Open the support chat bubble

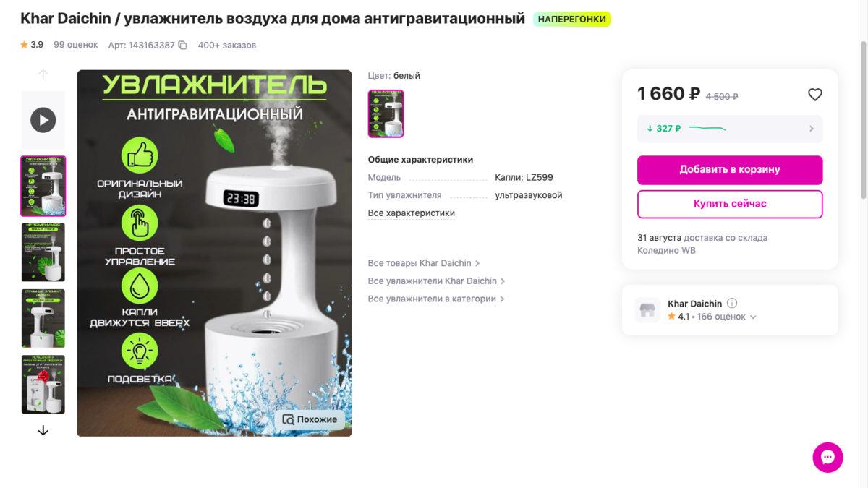click(x=827, y=458)
